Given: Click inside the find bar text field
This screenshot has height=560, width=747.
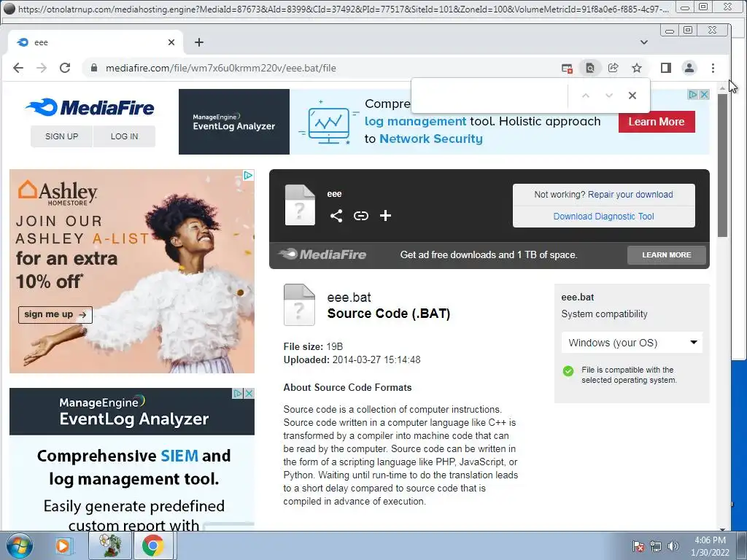Looking at the screenshot, I should pos(491,96).
